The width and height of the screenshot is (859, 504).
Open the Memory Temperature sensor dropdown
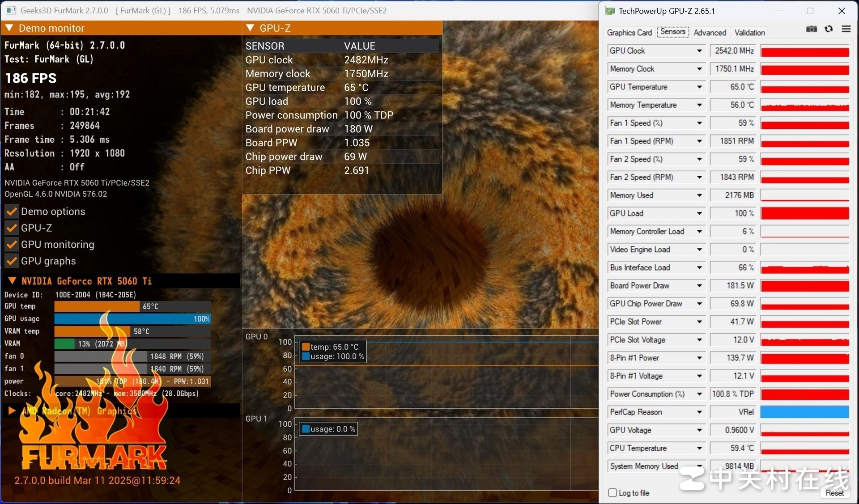pyautogui.click(x=699, y=105)
